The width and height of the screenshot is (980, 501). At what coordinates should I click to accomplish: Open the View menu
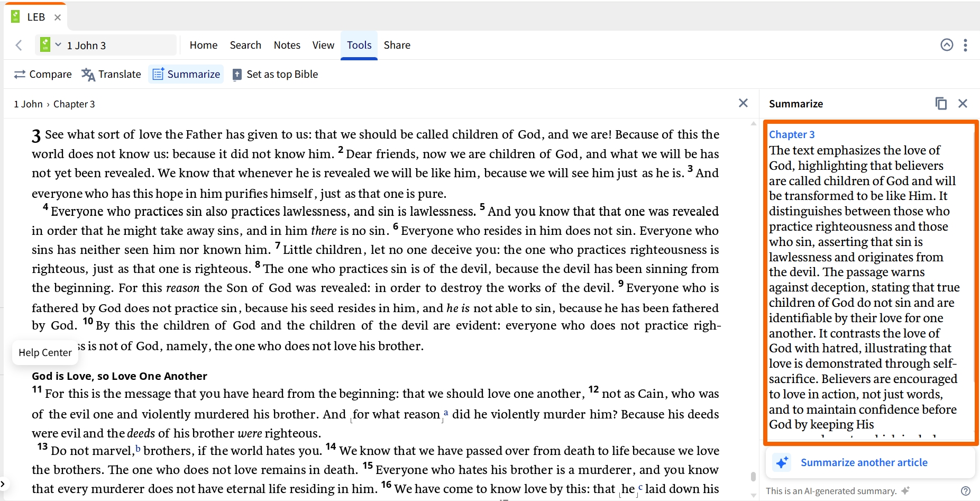(x=323, y=45)
